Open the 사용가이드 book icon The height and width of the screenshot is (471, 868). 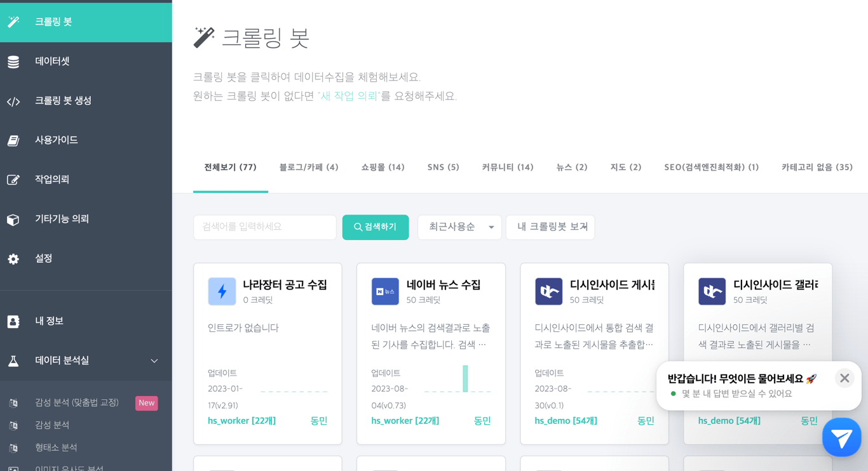click(13, 140)
